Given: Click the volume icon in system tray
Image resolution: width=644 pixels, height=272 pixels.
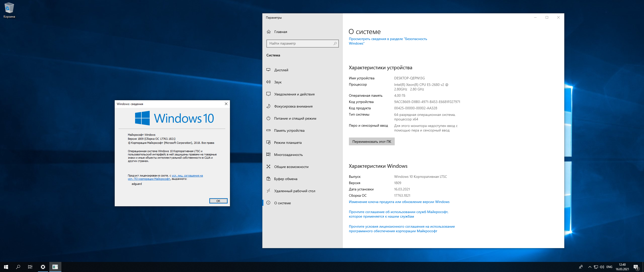Looking at the screenshot, I should 602,267.
